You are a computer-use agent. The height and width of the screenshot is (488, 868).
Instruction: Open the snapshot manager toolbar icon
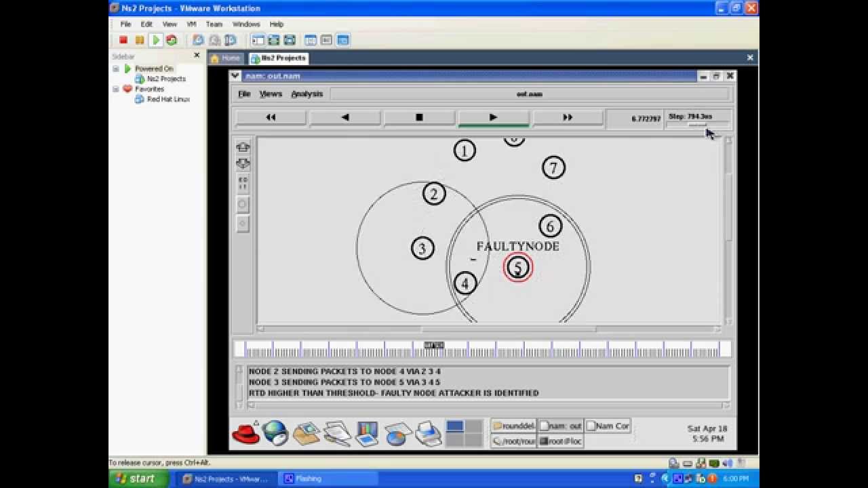tap(230, 40)
